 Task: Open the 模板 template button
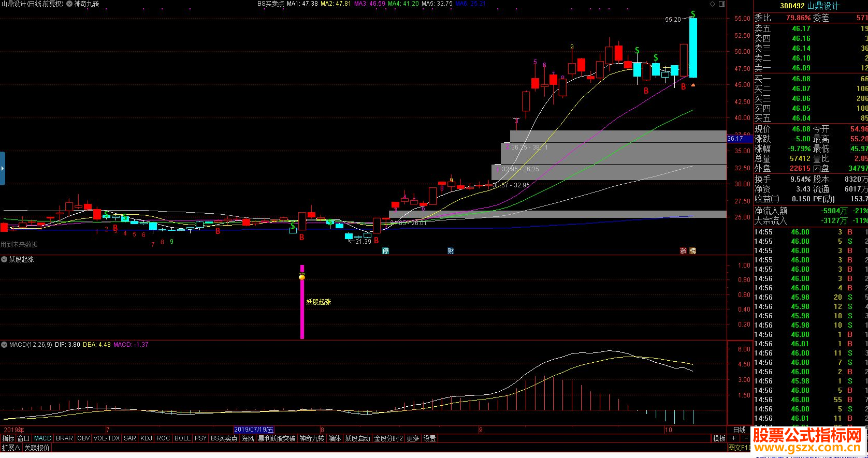coord(719,438)
